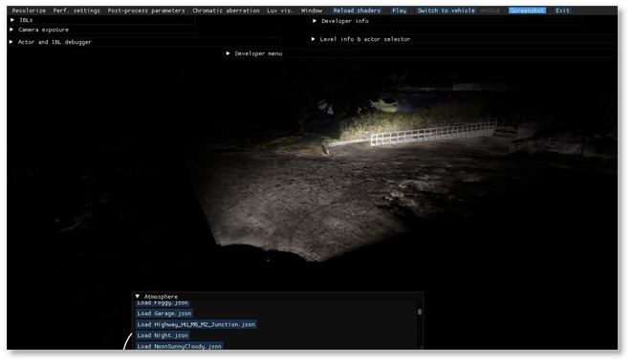The width and height of the screenshot is (632, 364).
Task: Click Switch to vehicle button
Action: pyautogui.click(x=446, y=11)
